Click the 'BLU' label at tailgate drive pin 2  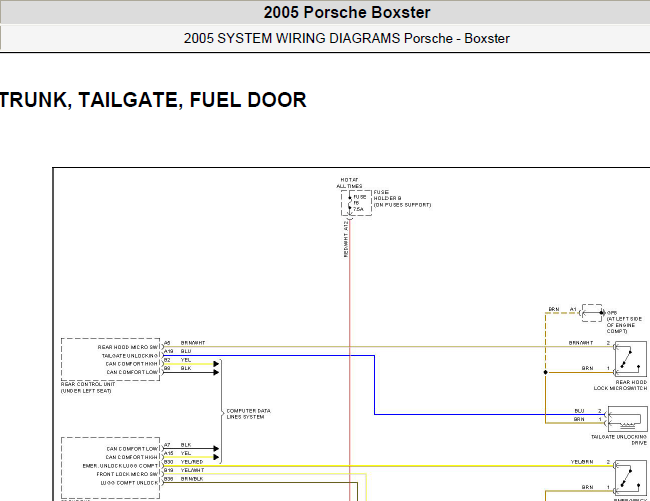tap(579, 411)
